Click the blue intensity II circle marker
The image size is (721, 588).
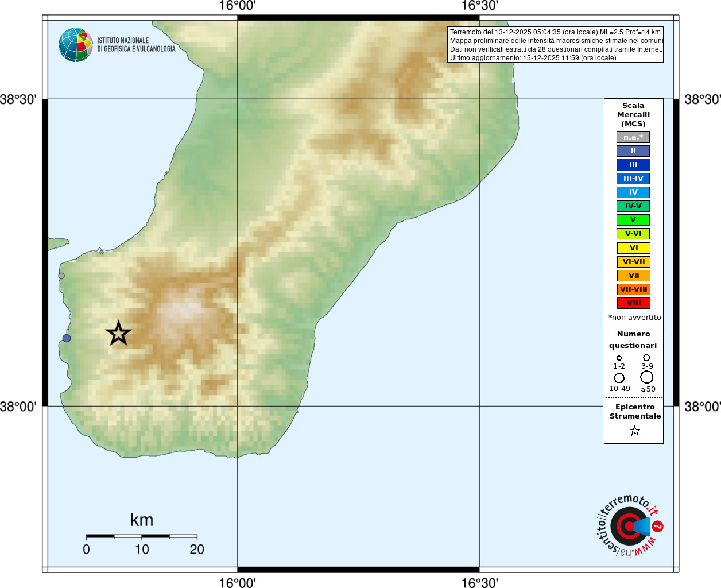click(x=67, y=338)
